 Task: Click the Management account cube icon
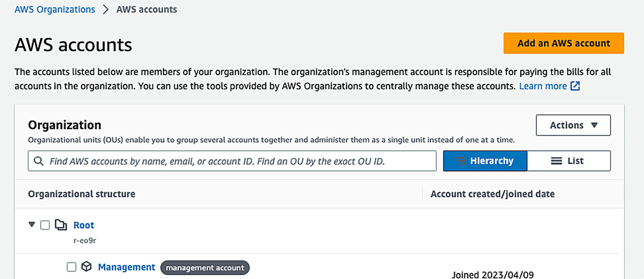pos(87,267)
